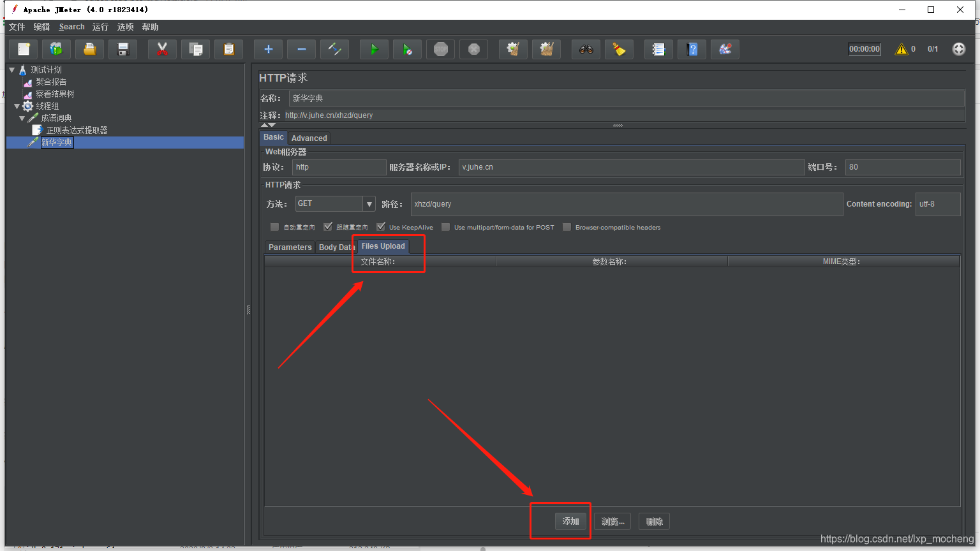
Task: Open the Function Helper dialog icon
Action: pos(659,49)
